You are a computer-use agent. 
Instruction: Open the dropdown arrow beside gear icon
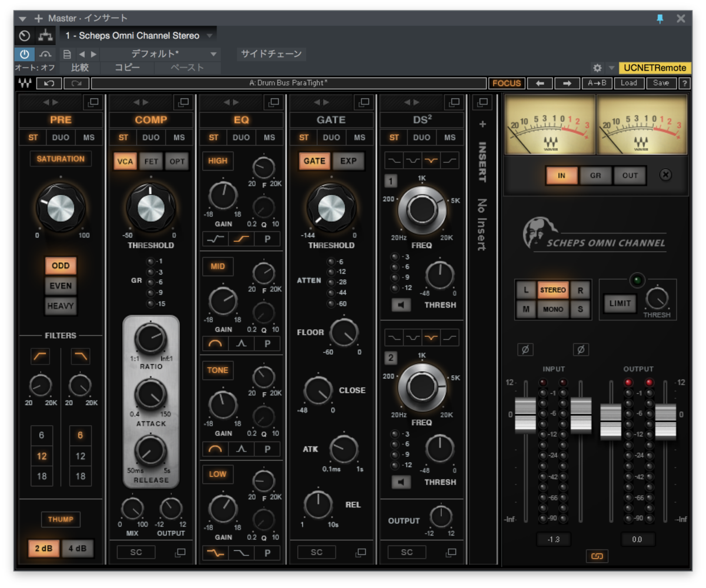pyautogui.click(x=611, y=68)
